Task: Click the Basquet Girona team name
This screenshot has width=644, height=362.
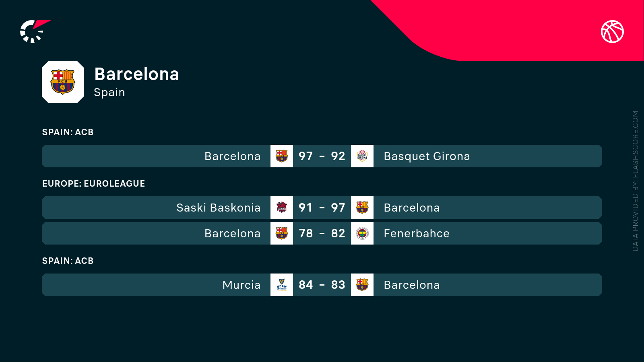Action: (427, 156)
